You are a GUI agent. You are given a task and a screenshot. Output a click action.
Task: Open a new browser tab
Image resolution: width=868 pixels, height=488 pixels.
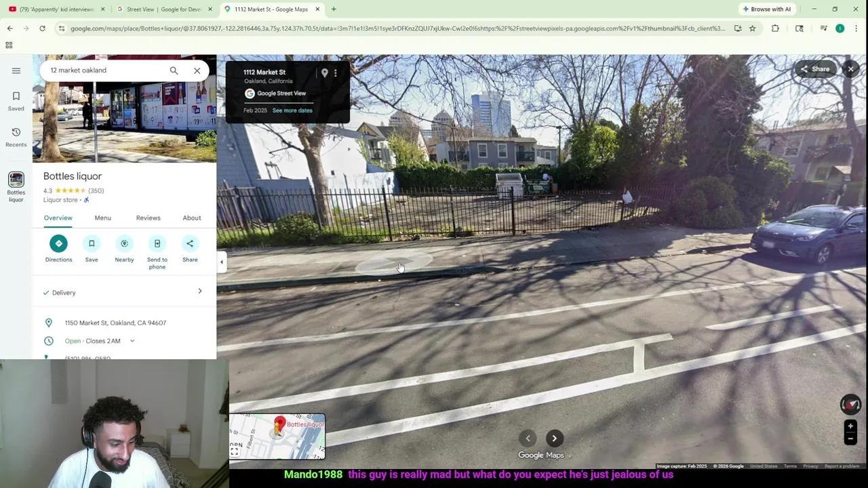pyautogui.click(x=334, y=9)
